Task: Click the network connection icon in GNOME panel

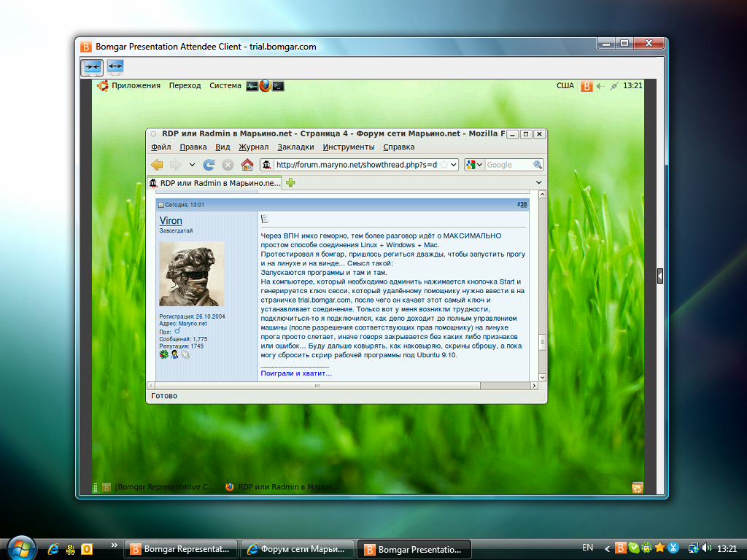Action: click(614, 86)
